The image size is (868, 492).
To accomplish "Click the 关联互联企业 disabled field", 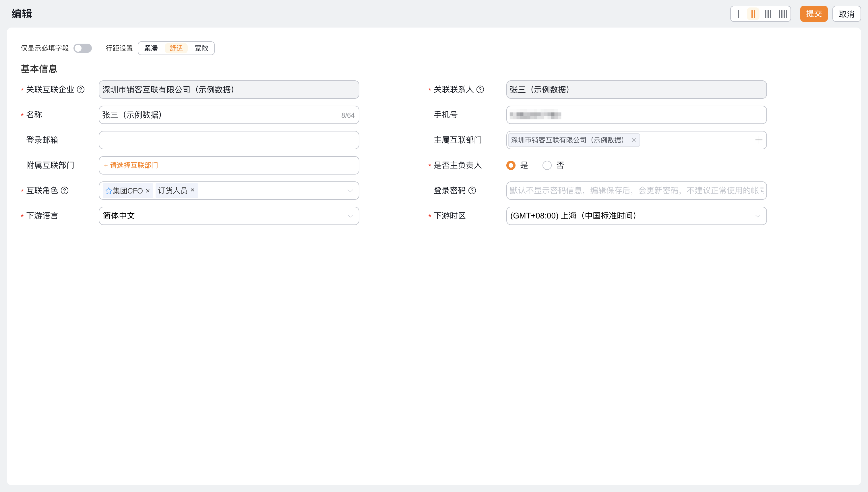I will click(x=229, y=90).
